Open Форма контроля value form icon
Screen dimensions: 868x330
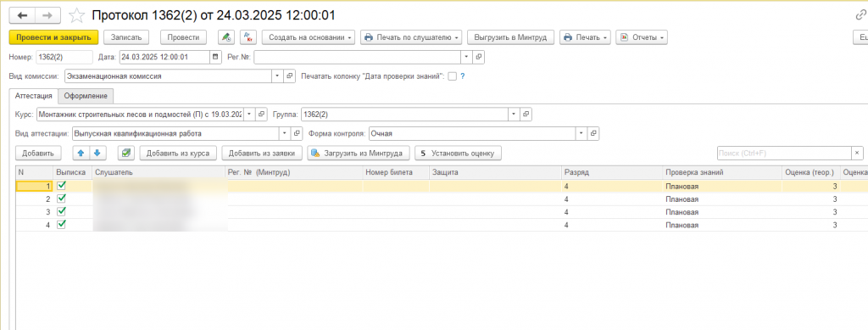(x=593, y=133)
